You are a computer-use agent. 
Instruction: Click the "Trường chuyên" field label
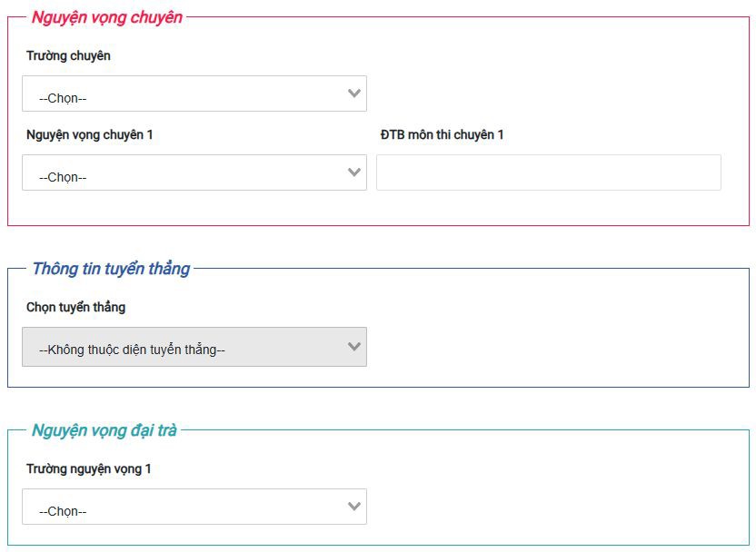68,56
